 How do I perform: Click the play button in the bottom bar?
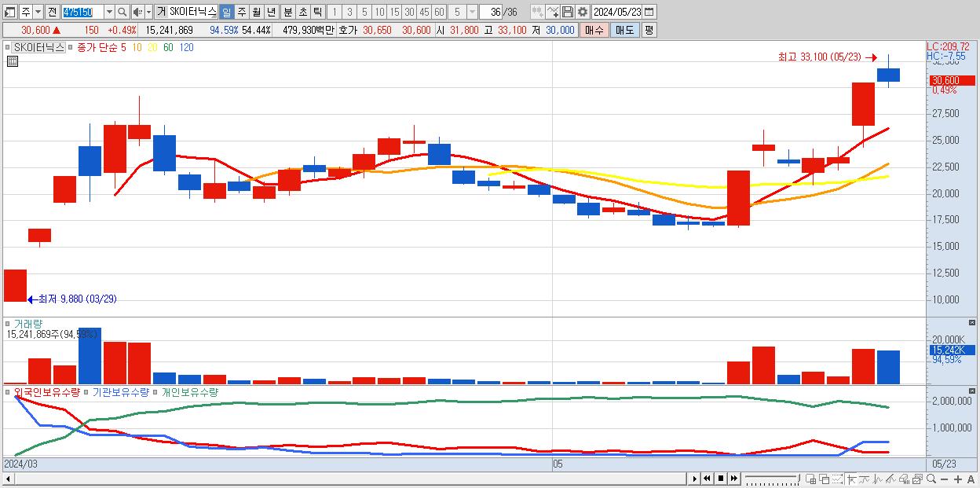point(695,479)
